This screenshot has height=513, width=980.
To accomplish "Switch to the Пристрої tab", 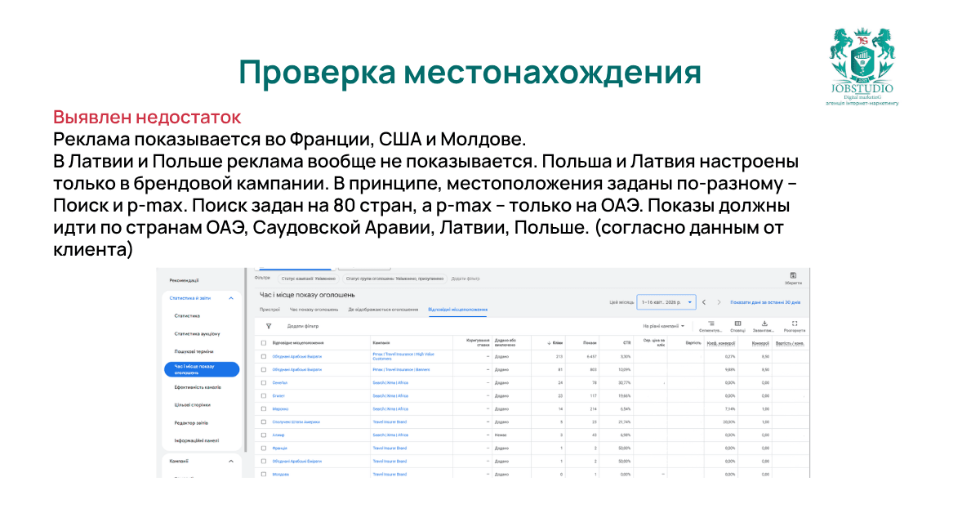I will pyautogui.click(x=269, y=310).
